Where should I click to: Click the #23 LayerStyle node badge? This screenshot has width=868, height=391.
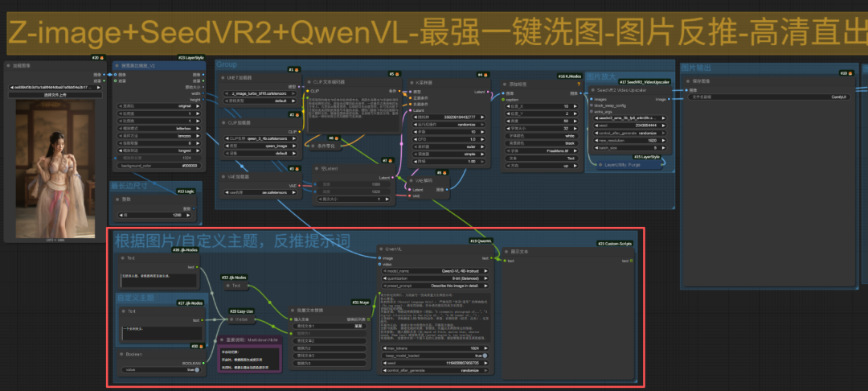[x=191, y=57]
